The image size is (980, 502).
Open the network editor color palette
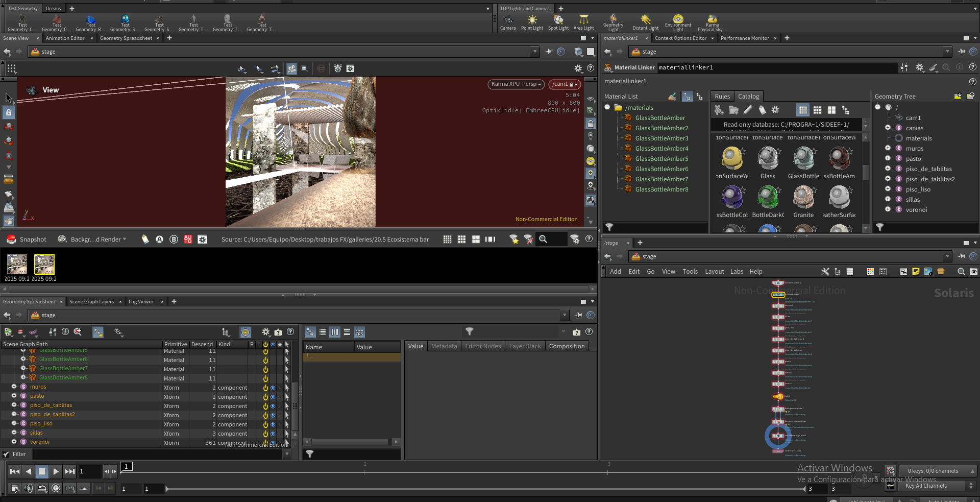click(x=870, y=272)
